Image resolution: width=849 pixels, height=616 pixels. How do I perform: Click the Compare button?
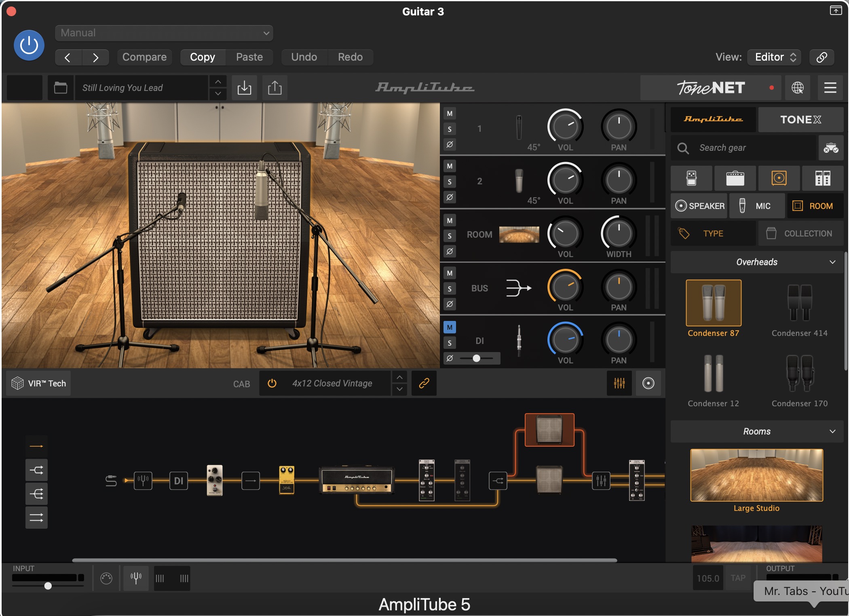coord(145,57)
